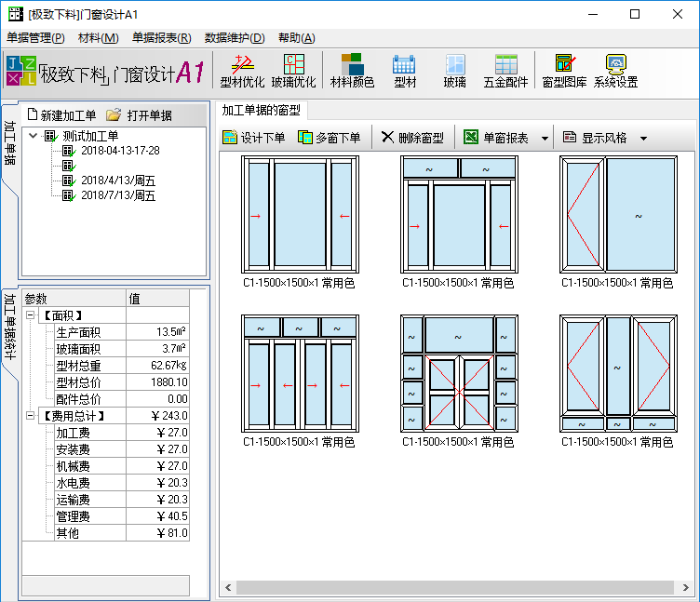Select the 生产面积 row
700x602 pixels.
point(121,331)
